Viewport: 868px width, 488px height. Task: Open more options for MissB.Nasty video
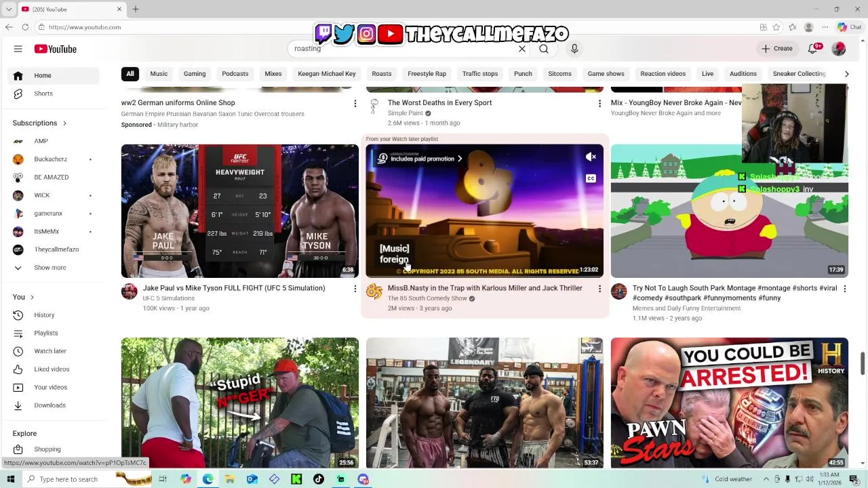[x=599, y=289]
